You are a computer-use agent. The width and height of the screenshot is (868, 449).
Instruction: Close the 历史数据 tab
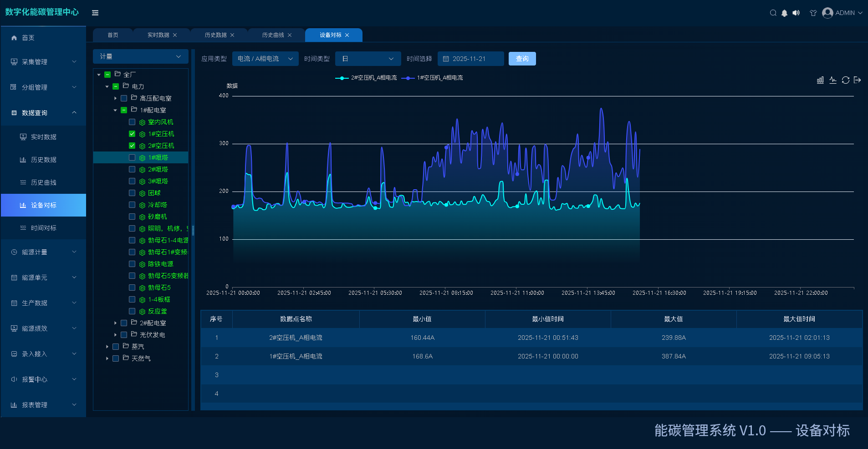pos(232,35)
